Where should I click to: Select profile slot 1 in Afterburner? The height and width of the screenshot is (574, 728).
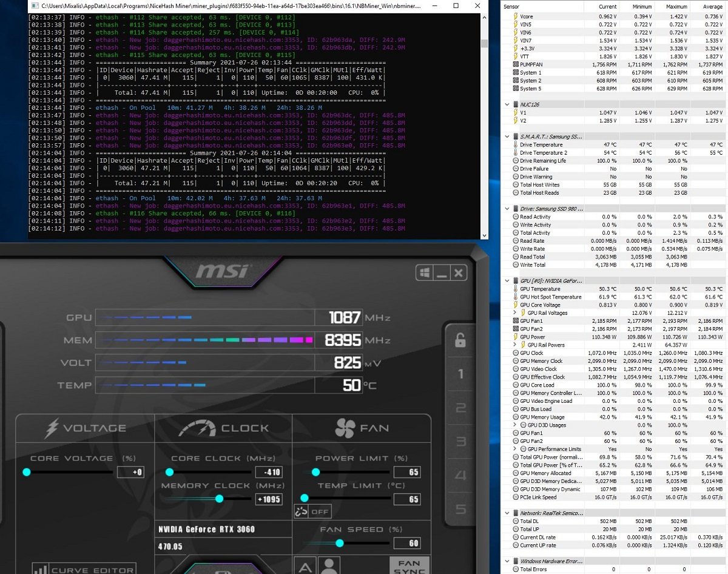(x=460, y=374)
